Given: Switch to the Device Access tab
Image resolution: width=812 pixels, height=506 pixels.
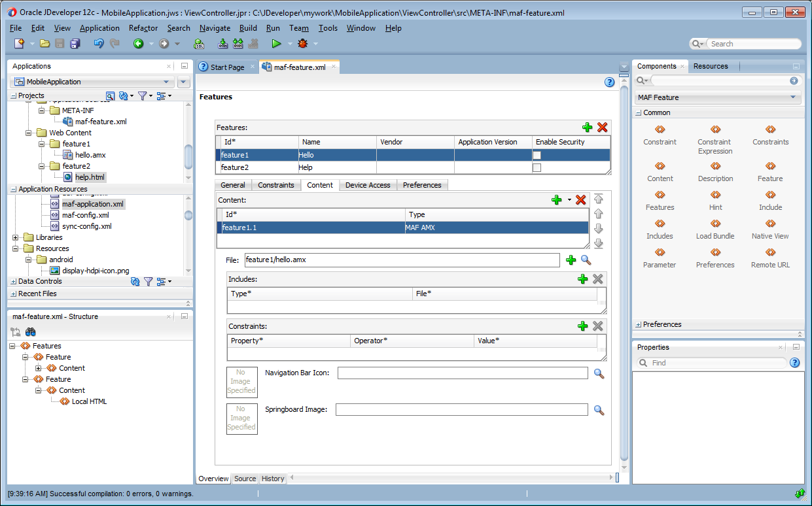Looking at the screenshot, I should (x=368, y=185).
